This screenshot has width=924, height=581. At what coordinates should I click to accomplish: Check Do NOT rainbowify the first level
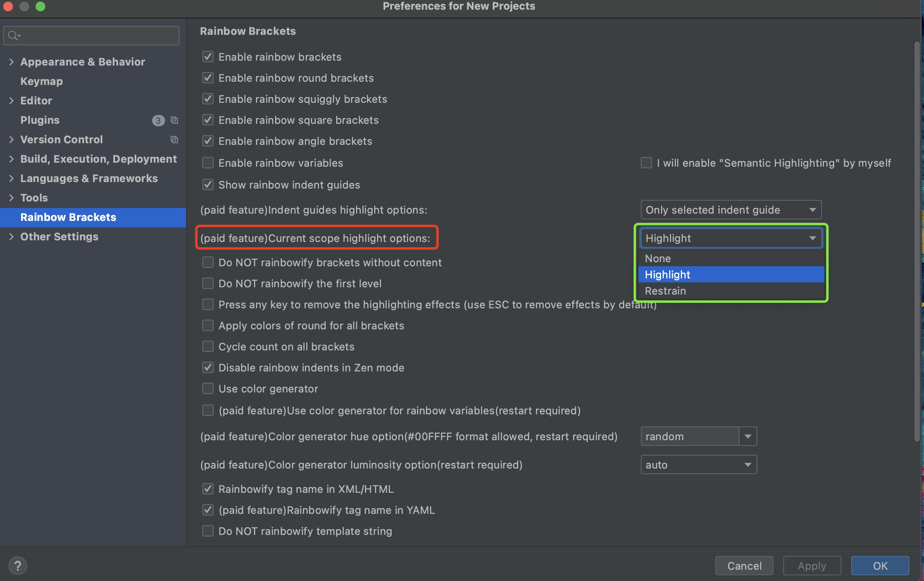pos(208,284)
